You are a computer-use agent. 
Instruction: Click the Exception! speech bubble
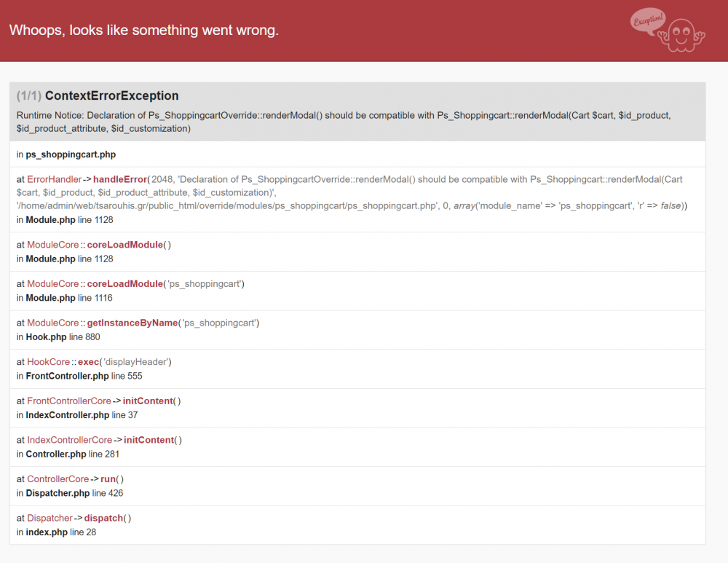pyautogui.click(x=648, y=20)
